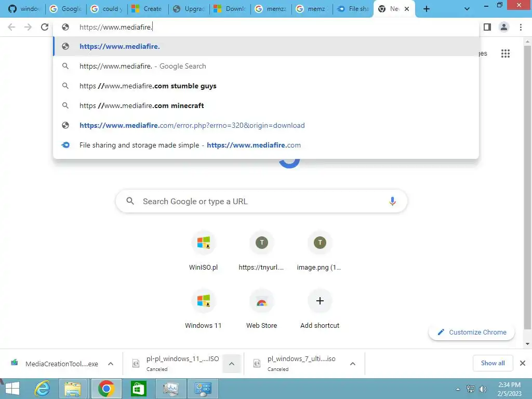The height and width of the screenshot is (399, 532).
Task: Click the network tray icon
Action: pyautogui.click(x=471, y=389)
